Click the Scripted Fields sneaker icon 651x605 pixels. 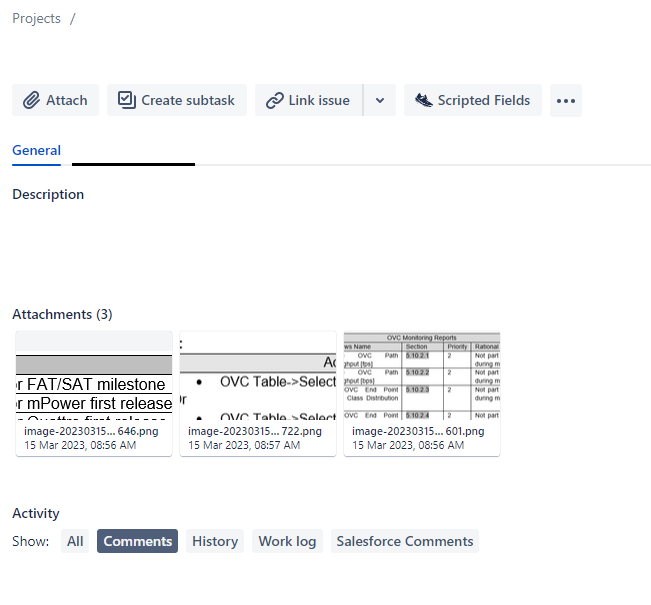pos(423,100)
